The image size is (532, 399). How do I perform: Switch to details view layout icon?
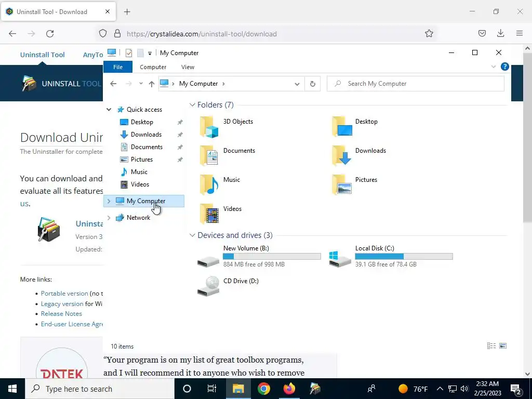pos(491,345)
